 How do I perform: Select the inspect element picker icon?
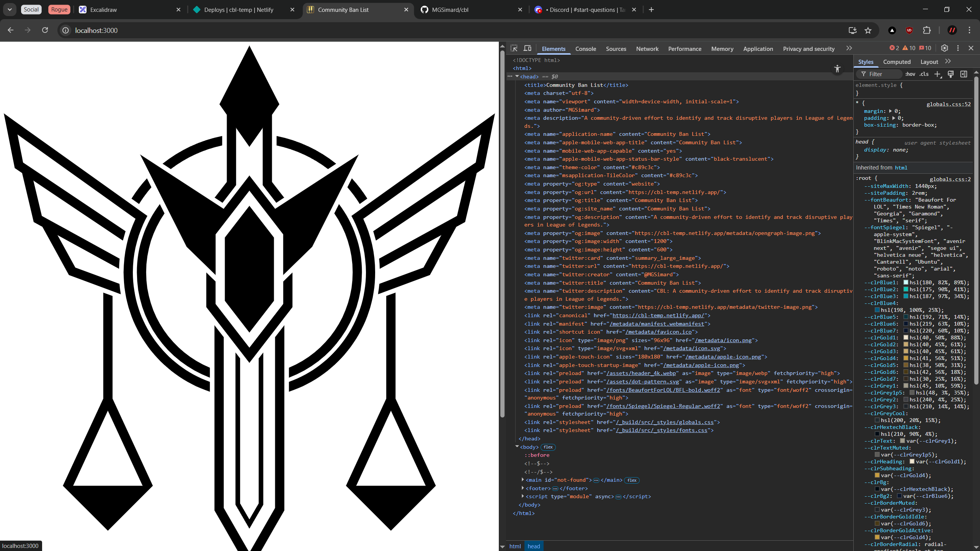point(514,48)
